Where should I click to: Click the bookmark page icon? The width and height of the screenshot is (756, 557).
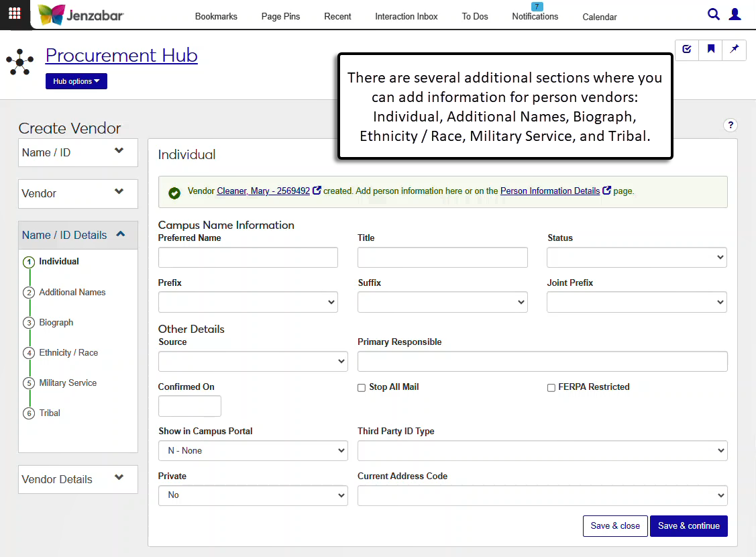click(710, 49)
